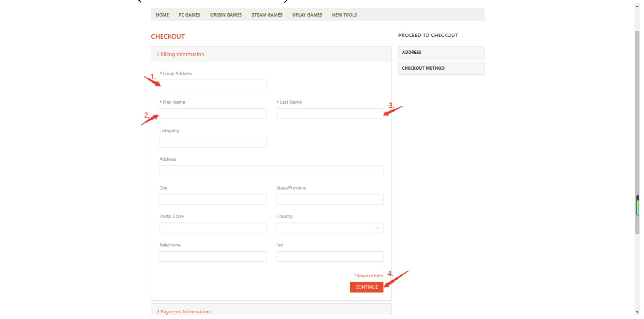Click the Telephone input field
Screen dimensions: 644x319
pyautogui.click(x=213, y=257)
